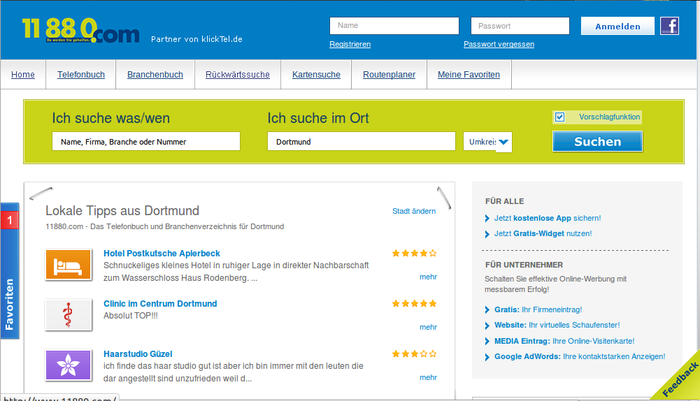Screen dimensions: 700x401
Task: Open the Clinic im Centrum Dortmund listing
Action: 160,304
